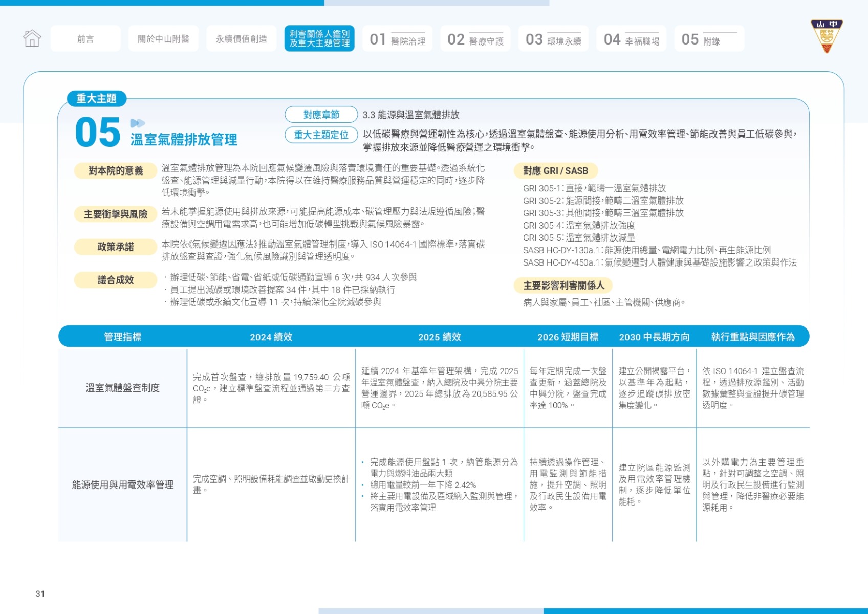The height and width of the screenshot is (614, 868).
Task: Click the 2025 績效 column header
Action: pyautogui.click(x=440, y=337)
